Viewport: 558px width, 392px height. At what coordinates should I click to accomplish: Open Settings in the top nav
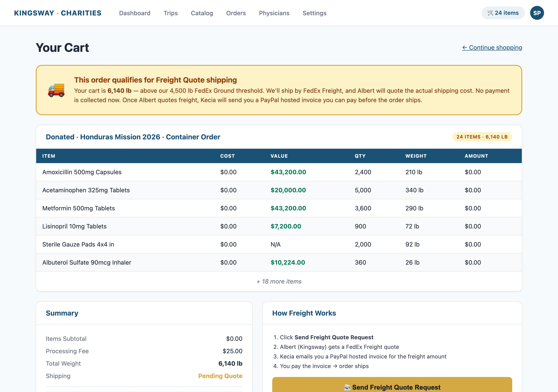[315, 13]
